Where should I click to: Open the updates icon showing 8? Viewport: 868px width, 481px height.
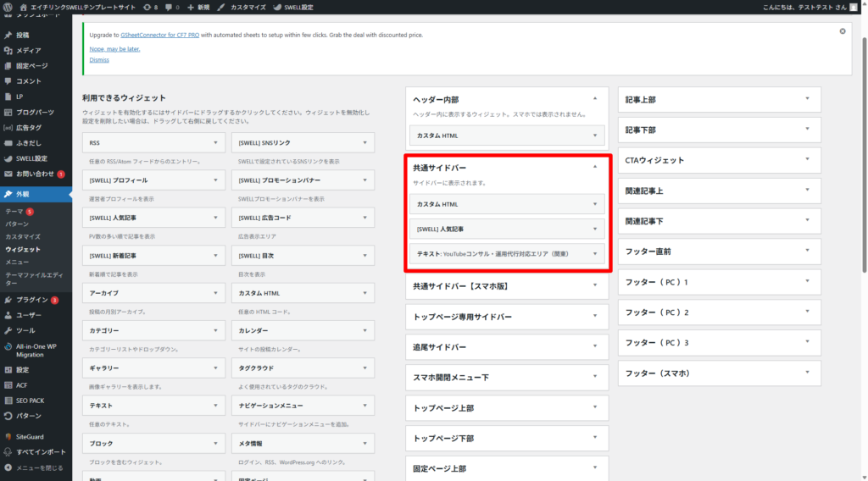coord(150,6)
